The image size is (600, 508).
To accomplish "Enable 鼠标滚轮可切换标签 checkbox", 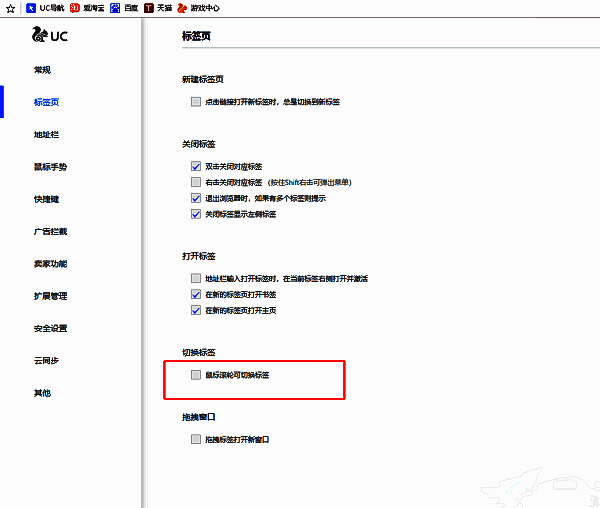I will click(x=196, y=375).
